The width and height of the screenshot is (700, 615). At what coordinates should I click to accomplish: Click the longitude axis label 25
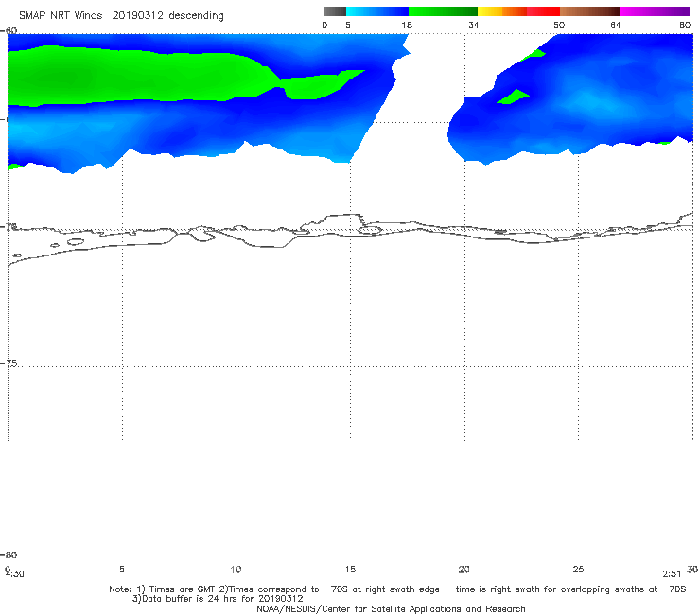point(578,569)
